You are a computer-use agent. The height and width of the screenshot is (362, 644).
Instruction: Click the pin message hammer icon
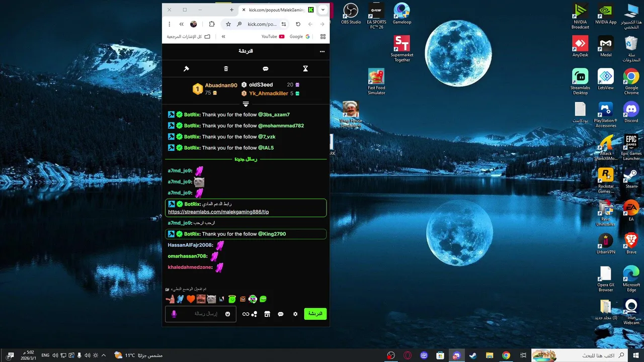[x=186, y=69]
